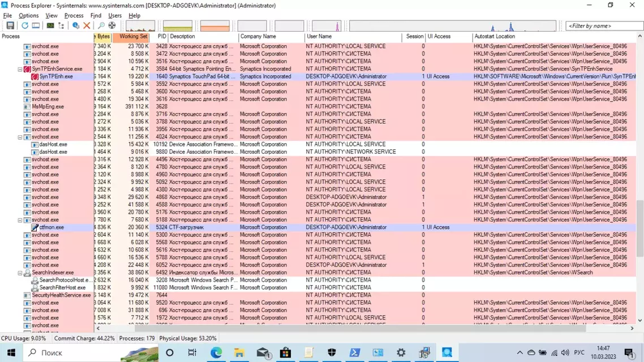Click the Save toolbar icon

[x=10, y=26]
